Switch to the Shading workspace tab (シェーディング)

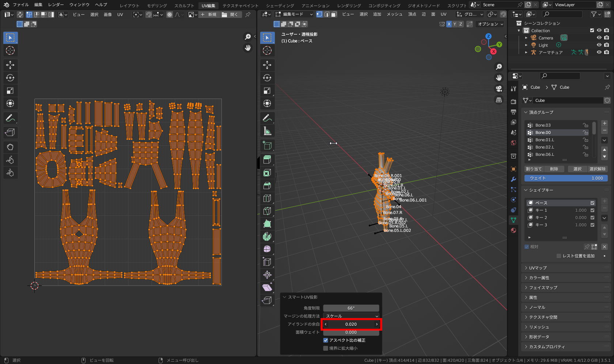[x=280, y=5]
